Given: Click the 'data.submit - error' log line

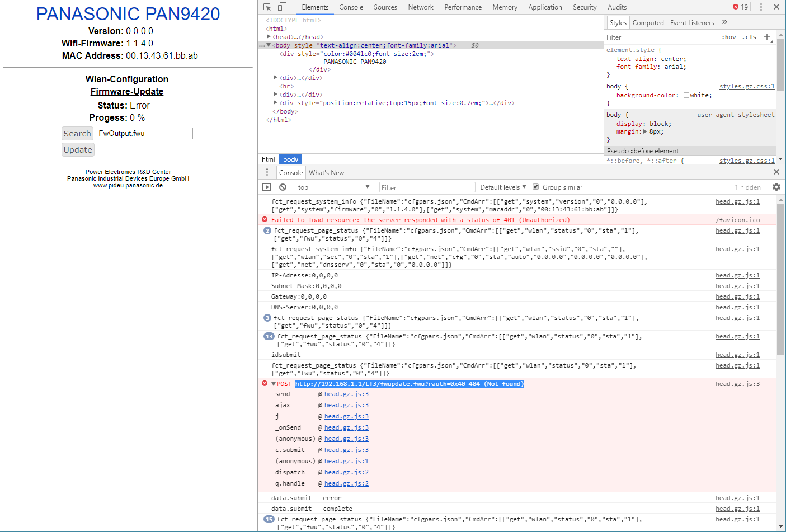Looking at the screenshot, I should tap(306, 498).
